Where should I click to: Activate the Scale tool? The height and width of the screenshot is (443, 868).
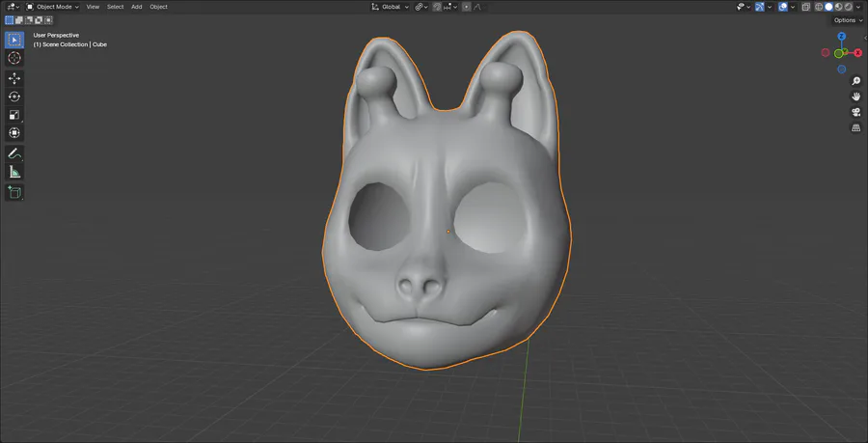click(14, 115)
